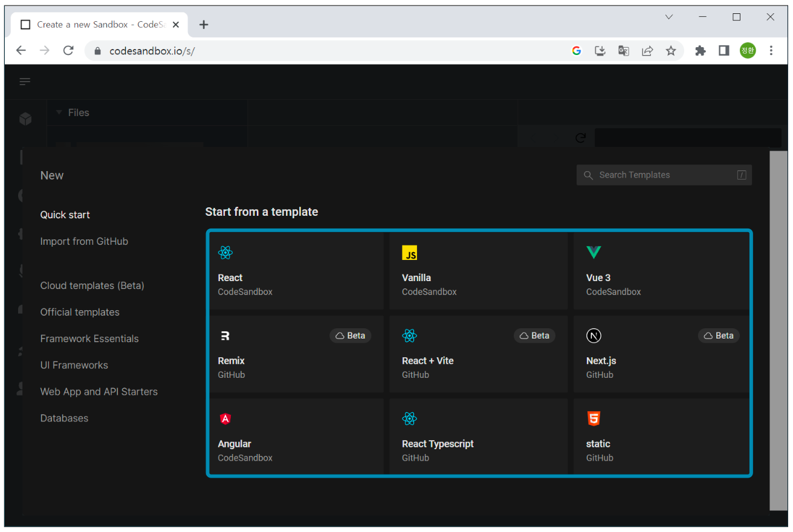Viewport: 793px width, 532px height.
Task: Open the tab search dropdown chevron
Action: point(669,17)
